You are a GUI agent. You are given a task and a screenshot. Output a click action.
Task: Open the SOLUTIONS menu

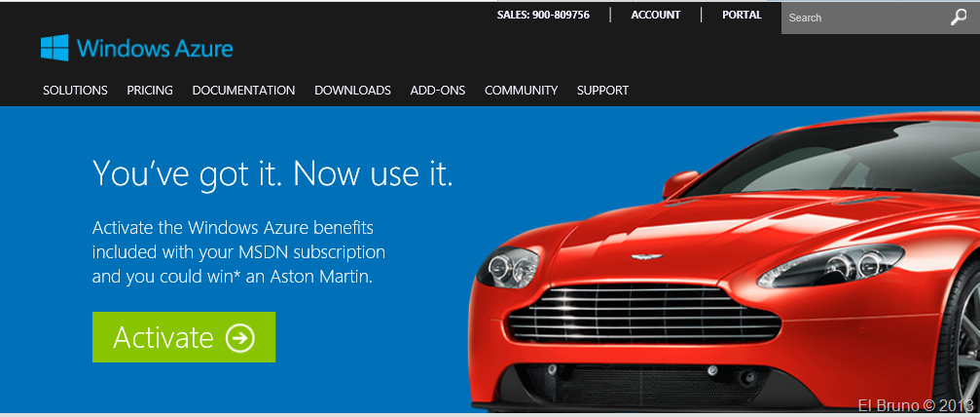point(75,91)
